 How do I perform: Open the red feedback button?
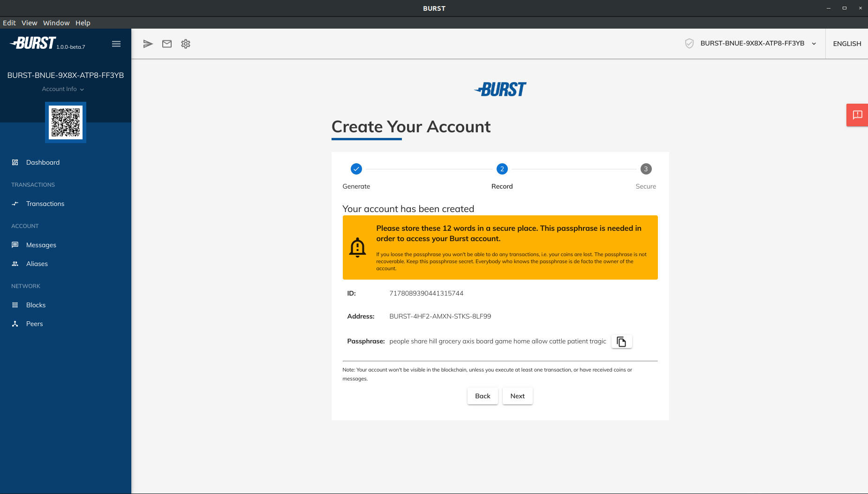[857, 115]
